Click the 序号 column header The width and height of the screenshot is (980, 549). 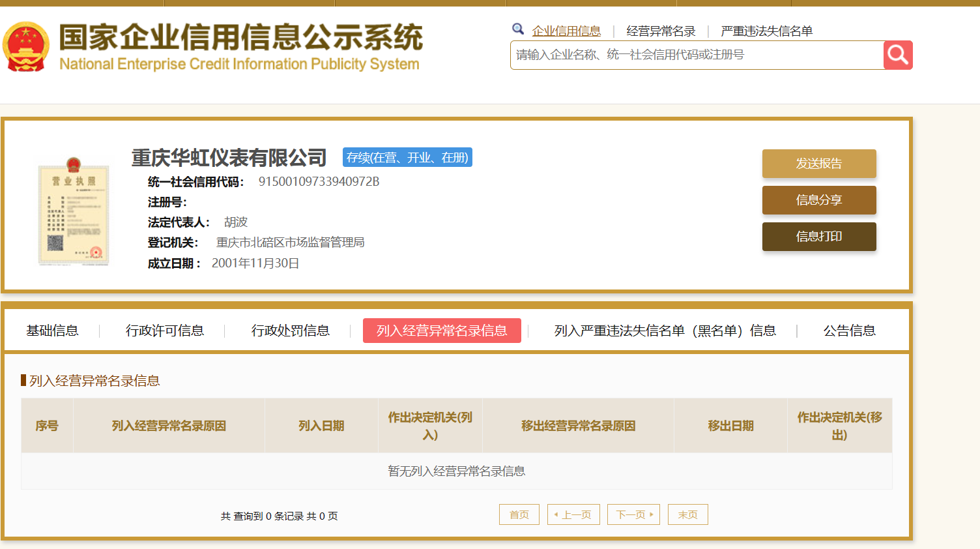[47, 426]
